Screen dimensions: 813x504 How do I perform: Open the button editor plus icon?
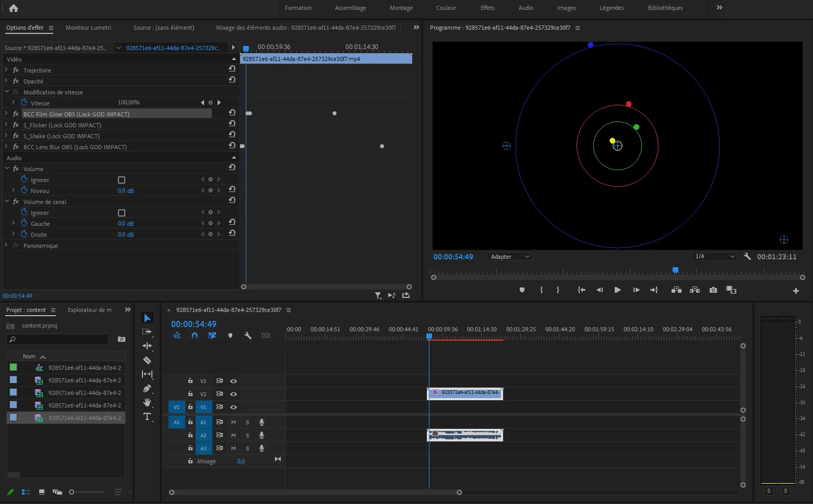pyautogui.click(x=796, y=291)
